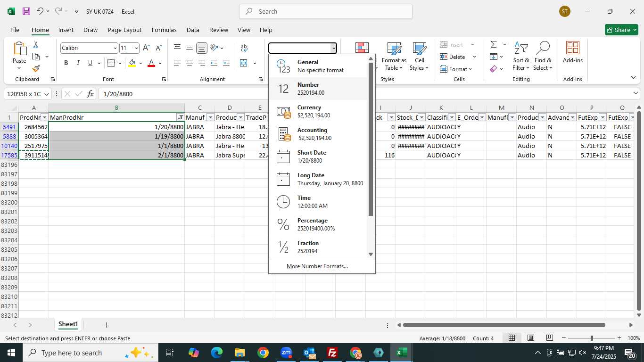Click the Borders icon
The width and height of the screenshot is (644, 362).
111,63
